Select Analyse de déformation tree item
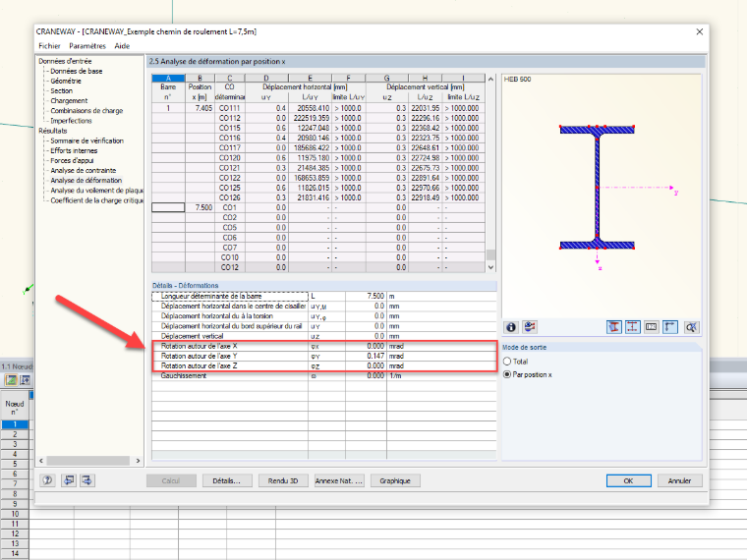The width and height of the screenshot is (747, 560). pos(86,181)
